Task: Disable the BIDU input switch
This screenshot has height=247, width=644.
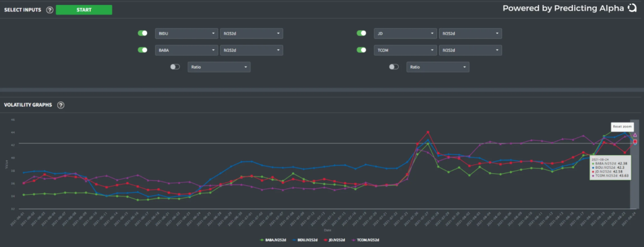Action: point(143,33)
